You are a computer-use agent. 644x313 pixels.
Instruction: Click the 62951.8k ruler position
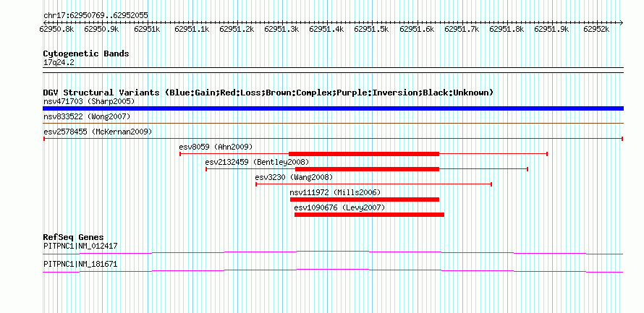507,29
